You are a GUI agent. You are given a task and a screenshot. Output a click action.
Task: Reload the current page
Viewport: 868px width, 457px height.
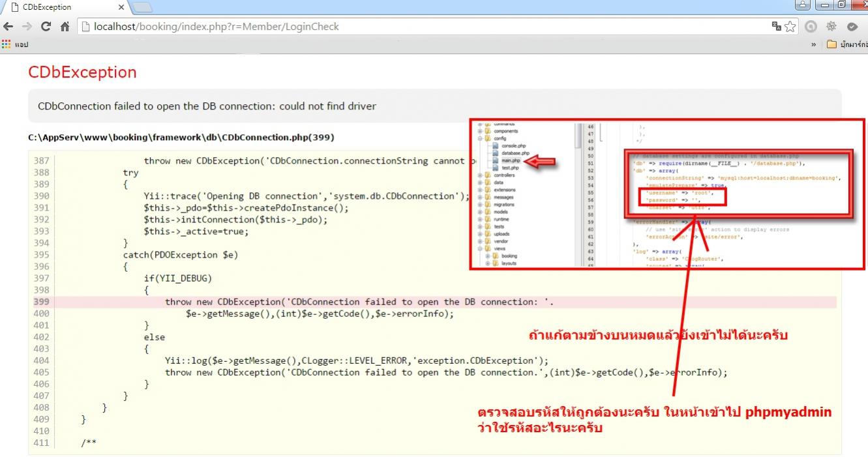46,27
